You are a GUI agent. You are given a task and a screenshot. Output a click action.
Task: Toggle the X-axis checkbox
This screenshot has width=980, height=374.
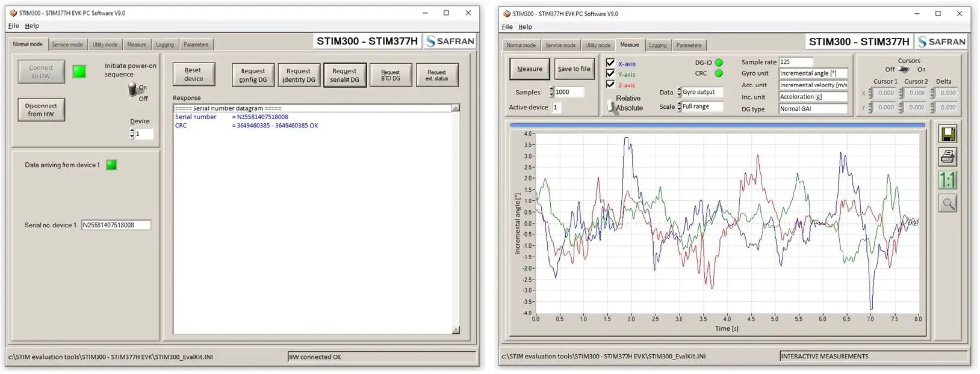(610, 63)
